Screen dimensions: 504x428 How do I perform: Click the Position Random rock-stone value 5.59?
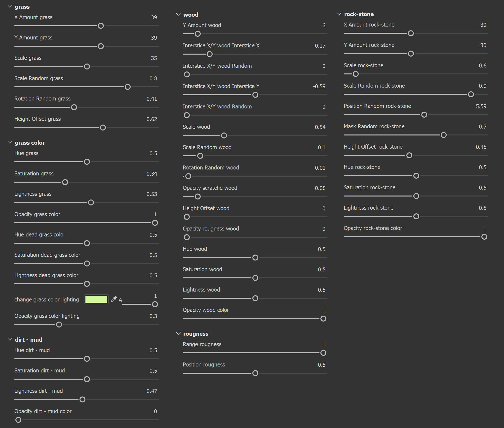click(x=481, y=106)
